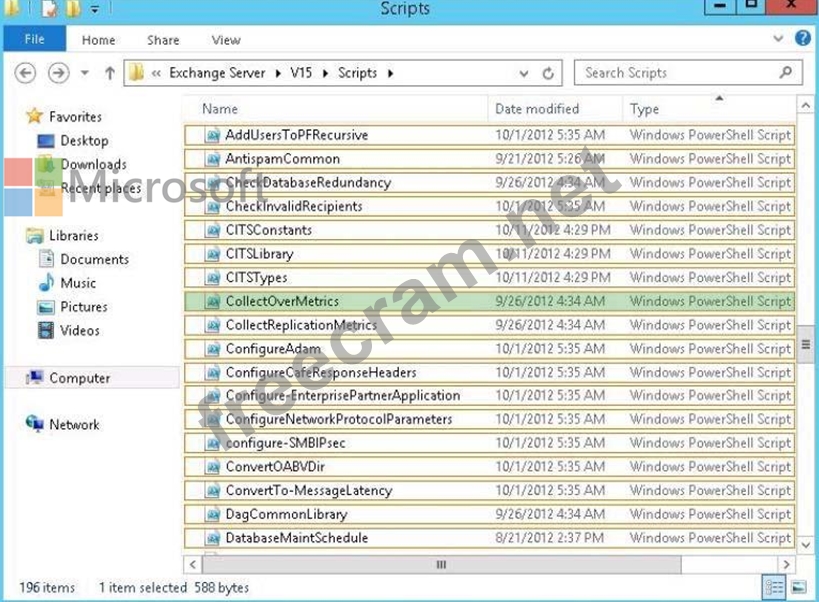Image resolution: width=819 pixels, height=602 pixels.
Task: Select the configure-SMBIPsec file name
Action: 285,443
